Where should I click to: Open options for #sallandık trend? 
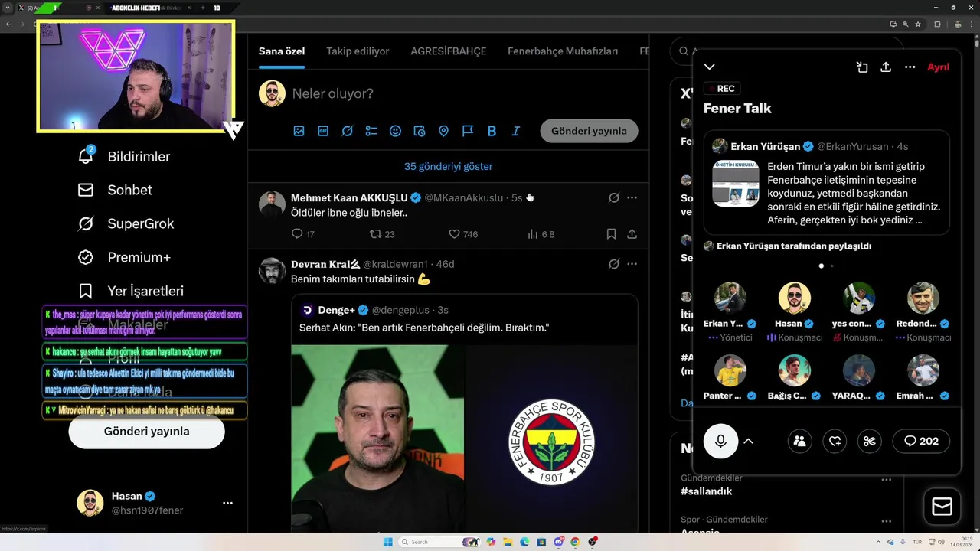(887, 480)
